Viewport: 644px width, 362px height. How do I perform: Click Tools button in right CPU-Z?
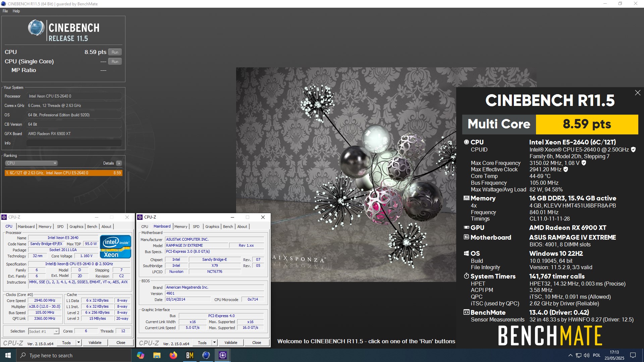click(202, 343)
